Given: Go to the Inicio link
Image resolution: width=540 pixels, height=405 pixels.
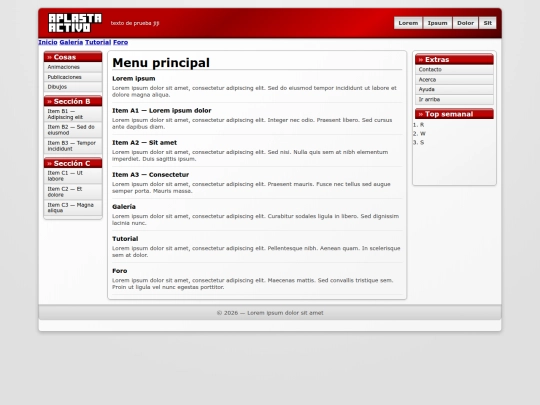Looking at the screenshot, I should coord(48,42).
